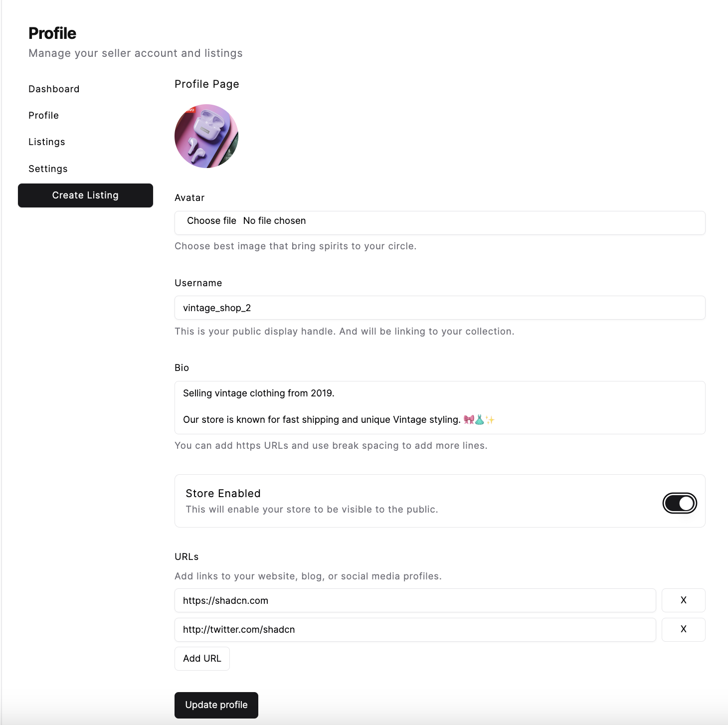The image size is (728, 725).
Task: Focus the Username input field
Action: click(x=439, y=308)
